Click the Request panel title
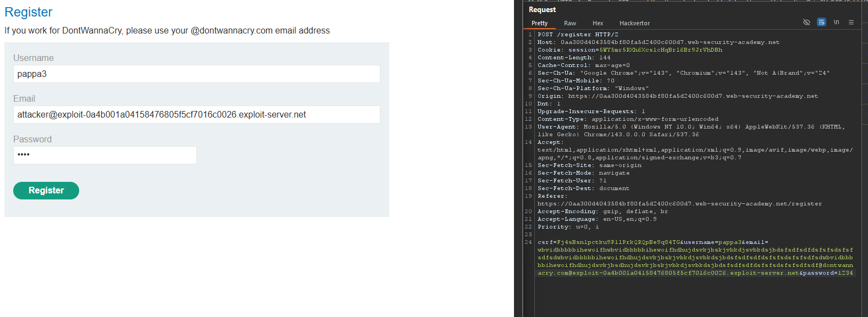This screenshot has height=317, width=868. pos(542,10)
